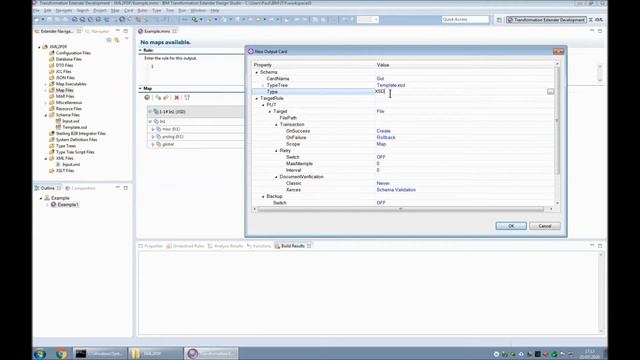Click the filter icon in Map toolbar

coord(187,98)
